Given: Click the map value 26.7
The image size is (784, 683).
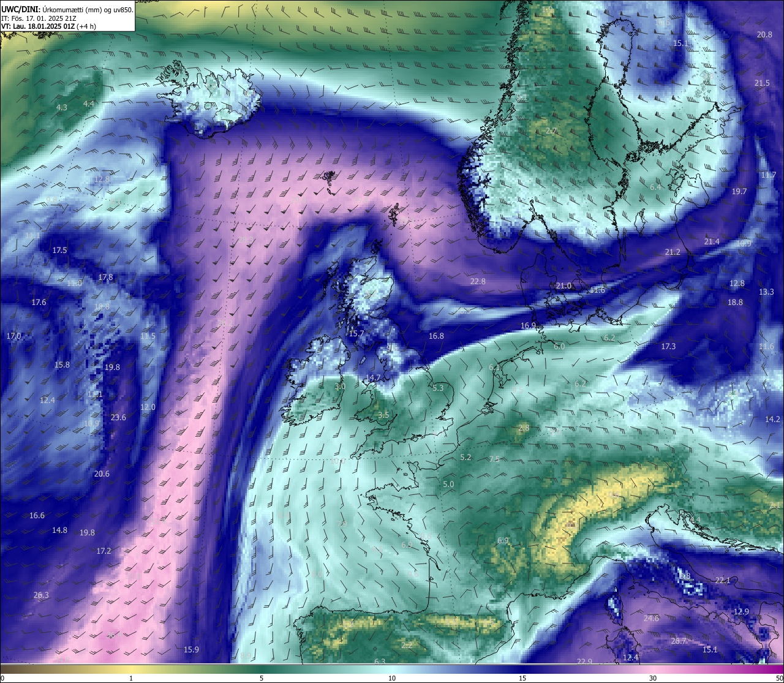Looking at the screenshot, I should pyautogui.click(x=678, y=641).
